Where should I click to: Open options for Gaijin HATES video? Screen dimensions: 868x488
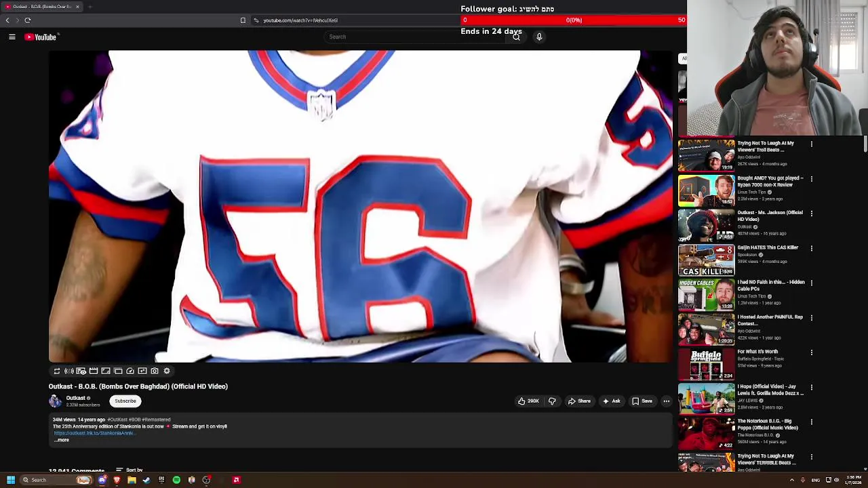811,248
